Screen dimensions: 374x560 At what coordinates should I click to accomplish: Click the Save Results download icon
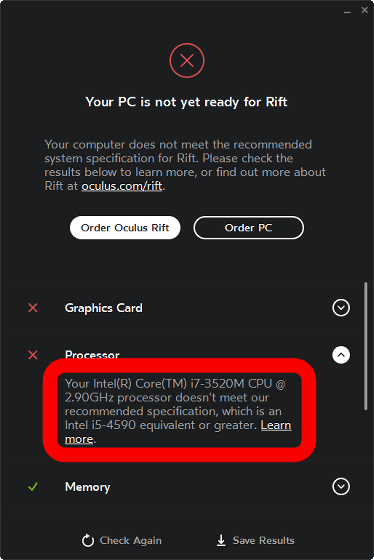click(221, 540)
